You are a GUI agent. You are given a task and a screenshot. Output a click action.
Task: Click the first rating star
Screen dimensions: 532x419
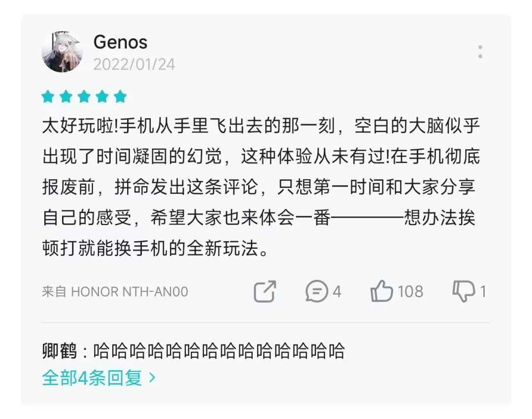click(x=48, y=97)
